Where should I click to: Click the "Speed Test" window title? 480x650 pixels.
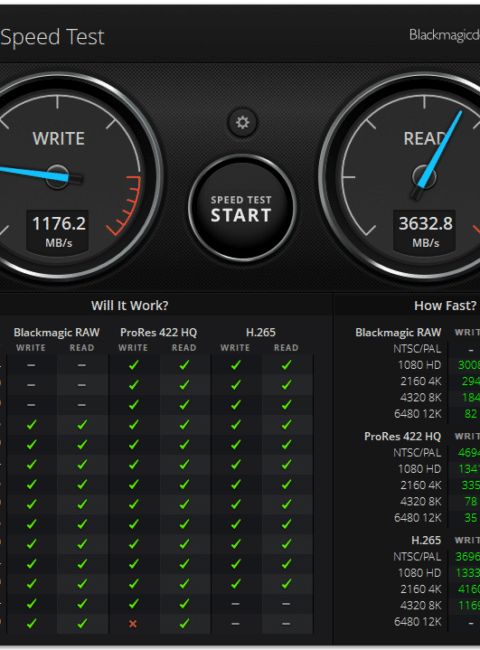click(52, 37)
